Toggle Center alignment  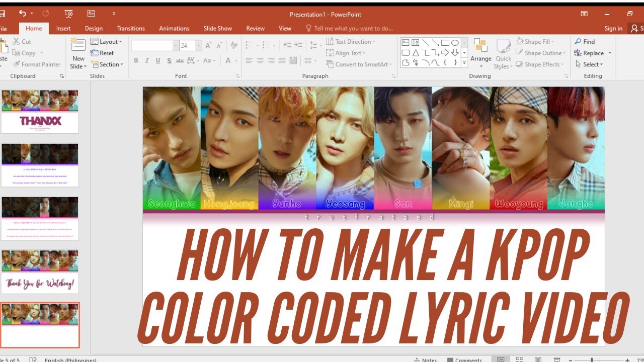tap(260, 61)
